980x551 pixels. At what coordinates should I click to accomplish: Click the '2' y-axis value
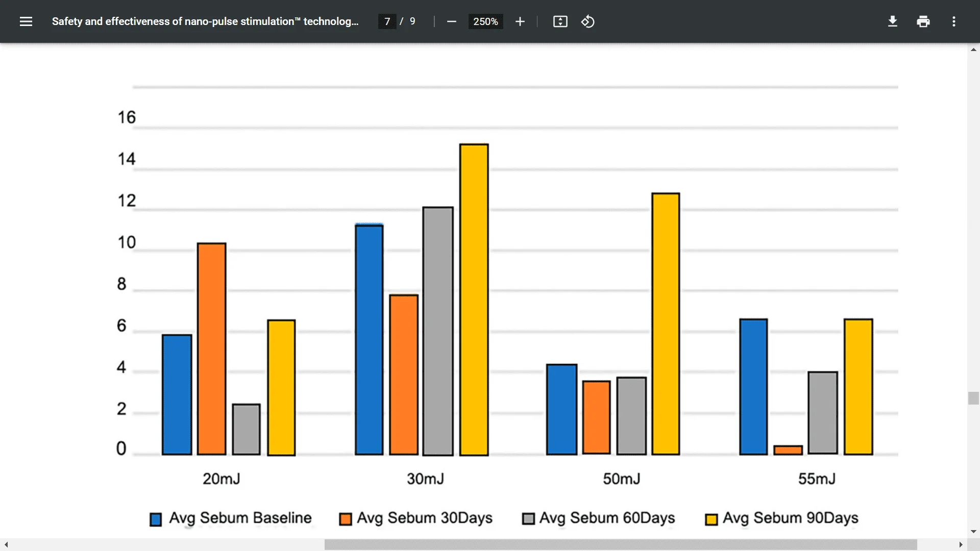tap(121, 409)
